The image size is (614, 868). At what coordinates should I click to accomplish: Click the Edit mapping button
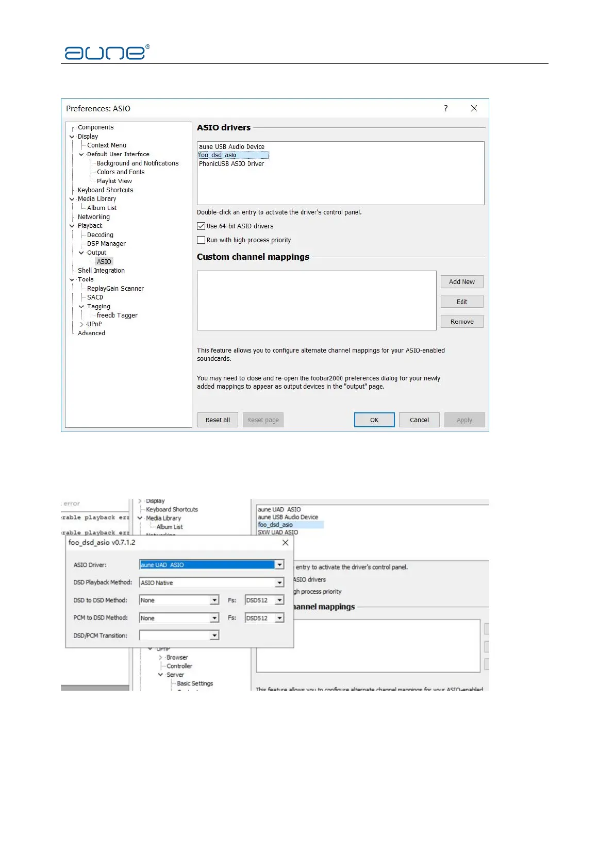(x=462, y=302)
